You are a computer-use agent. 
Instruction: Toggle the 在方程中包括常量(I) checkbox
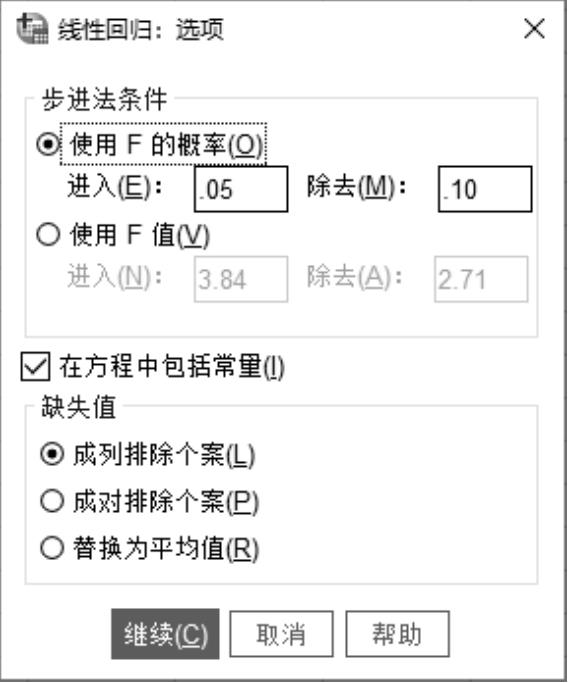(35, 366)
